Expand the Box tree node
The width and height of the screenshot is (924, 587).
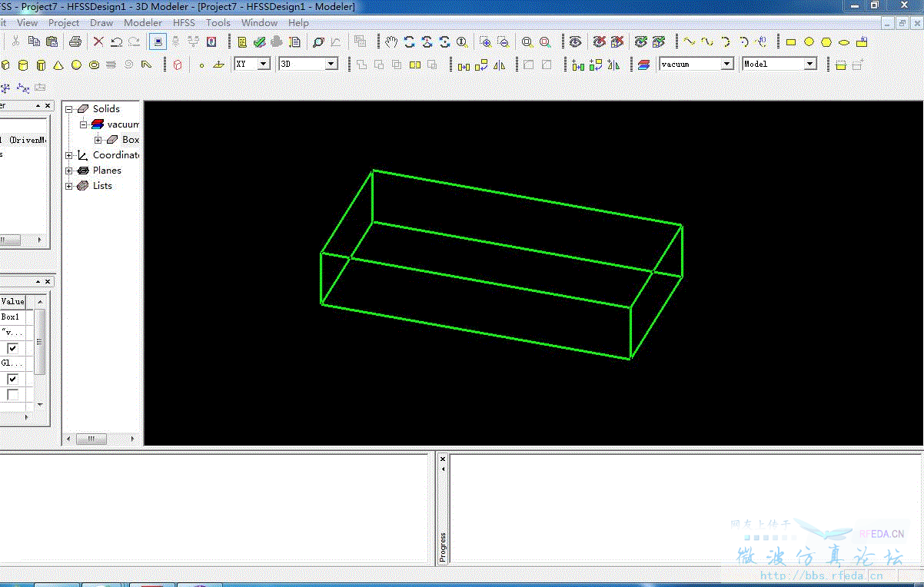[x=98, y=140]
